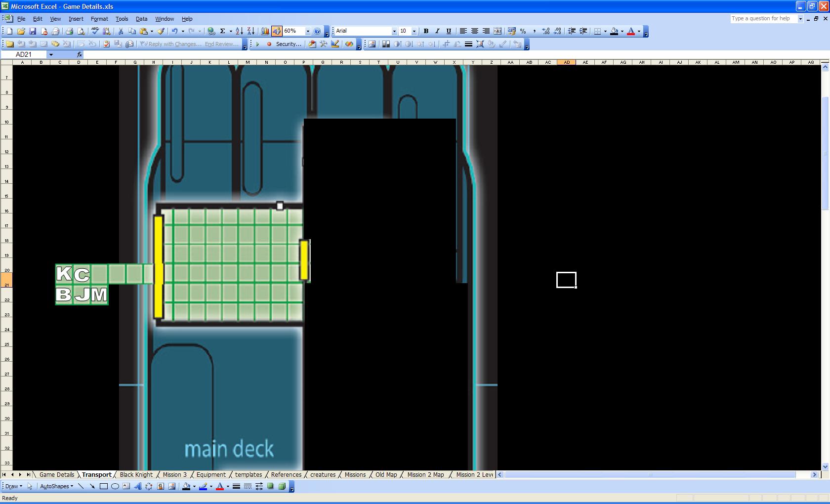The image size is (830, 504).
Task: Cut selection with the scissors icon
Action: tap(121, 31)
